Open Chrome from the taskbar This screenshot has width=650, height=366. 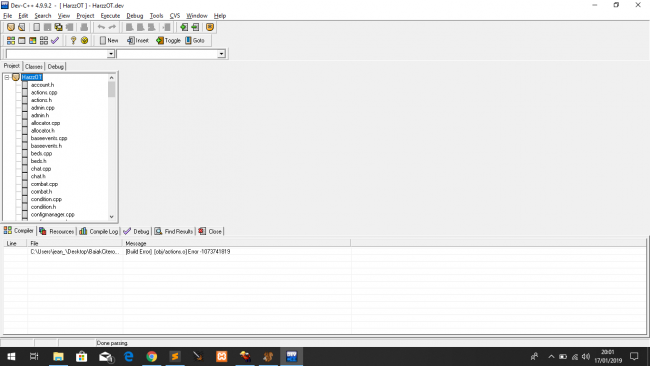click(x=152, y=356)
